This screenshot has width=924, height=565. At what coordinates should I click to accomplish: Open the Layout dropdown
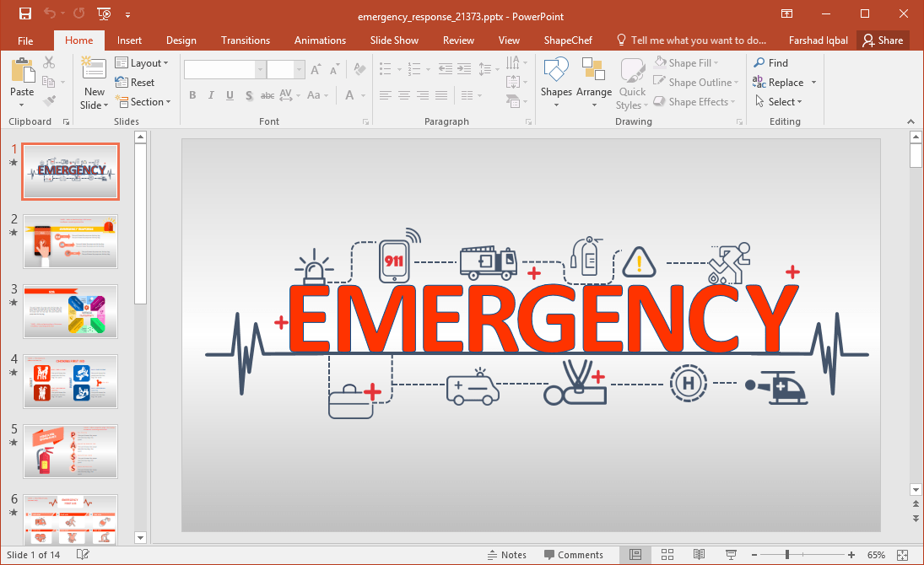point(143,62)
